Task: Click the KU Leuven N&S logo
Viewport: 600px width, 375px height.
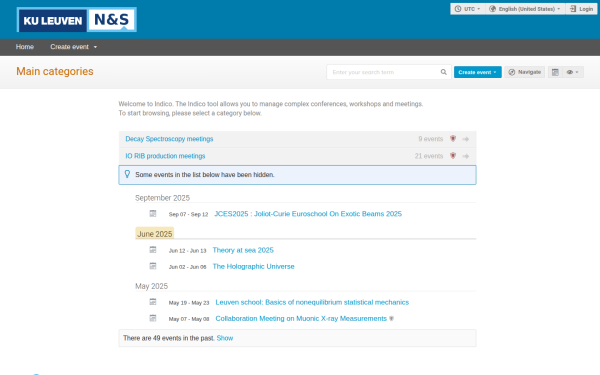Action: [x=77, y=20]
